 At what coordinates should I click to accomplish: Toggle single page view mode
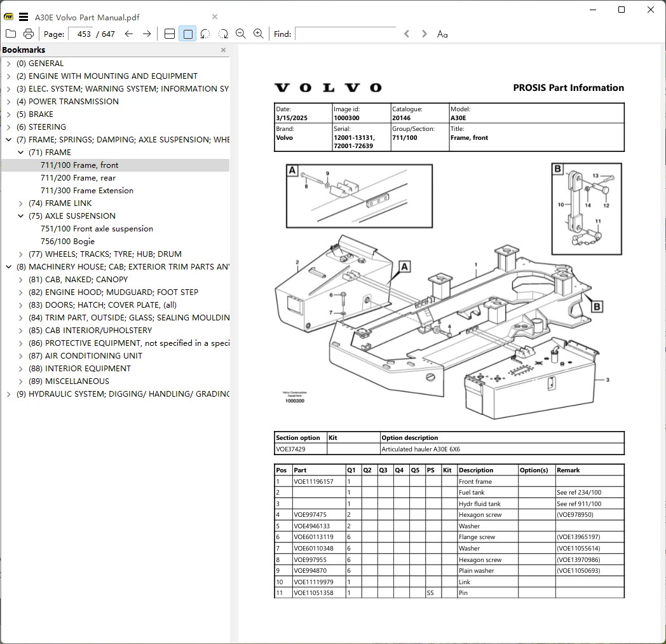[187, 34]
